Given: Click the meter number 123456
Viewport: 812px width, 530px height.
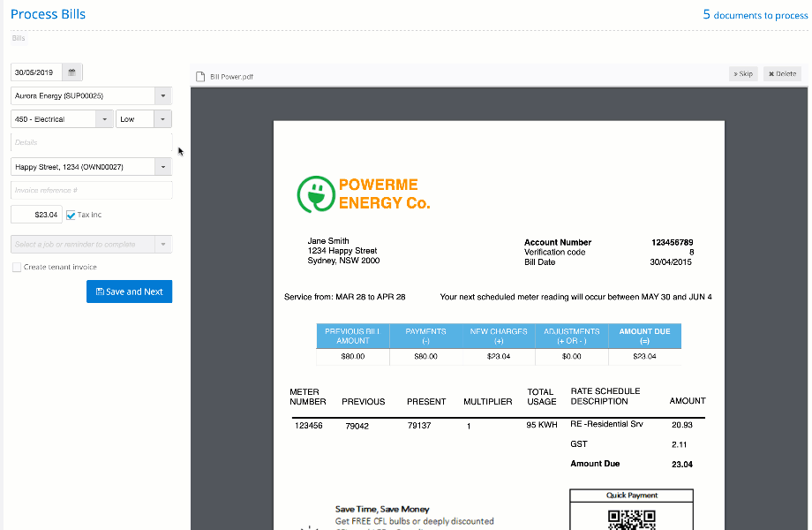Looking at the screenshot, I should point(309,426).
